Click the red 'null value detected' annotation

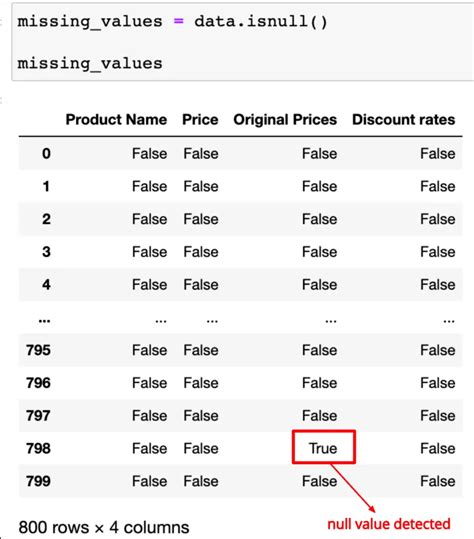pyautogui.click(x=389, y=524)
